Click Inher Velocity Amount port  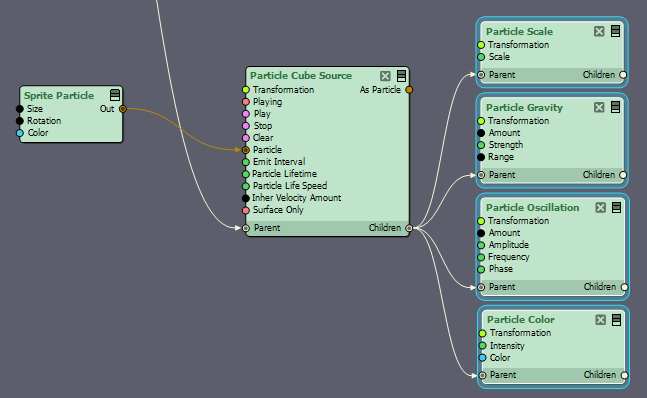(246, 198)
